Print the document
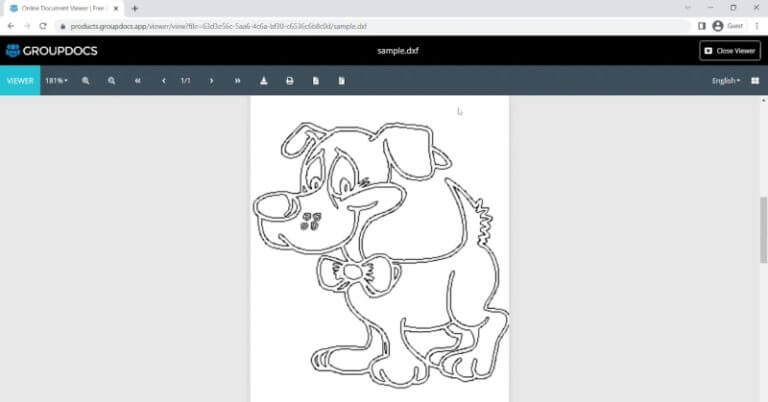The image size is (768, 402). [x=289, y=81]
